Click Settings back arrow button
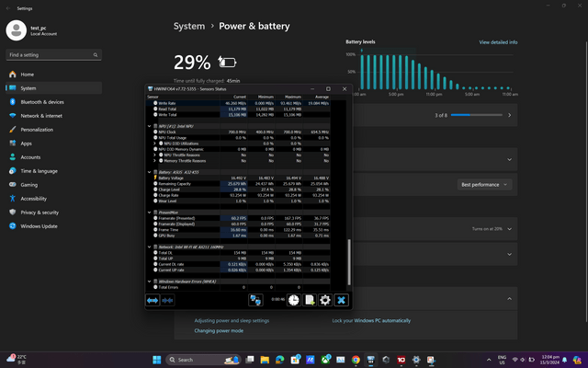Viewport: 588px width, 368px height. pyautogui.click(x=8, y=8)
